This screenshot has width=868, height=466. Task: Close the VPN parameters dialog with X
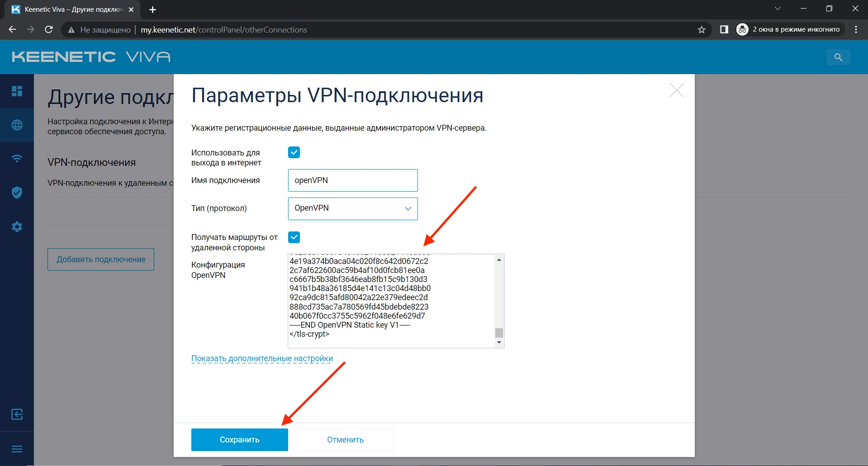pyautogui.click(x=676, y=90)
